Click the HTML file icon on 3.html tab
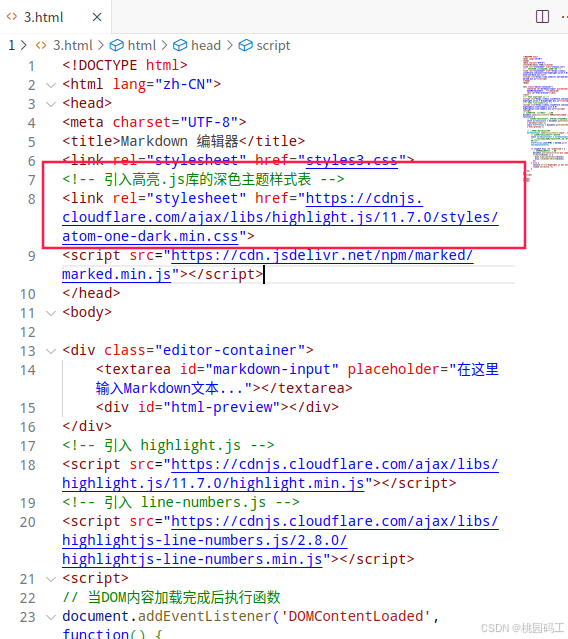The height and width of the screenshot is (639, 568). pyautogui.click(x=12, y=17)
